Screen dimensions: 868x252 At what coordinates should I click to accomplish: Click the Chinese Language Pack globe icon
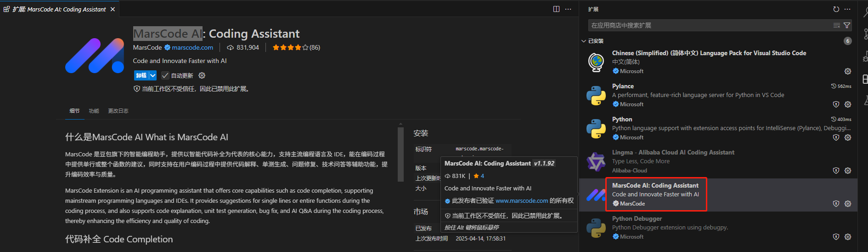pyautogui.click(x=596, y=62)
